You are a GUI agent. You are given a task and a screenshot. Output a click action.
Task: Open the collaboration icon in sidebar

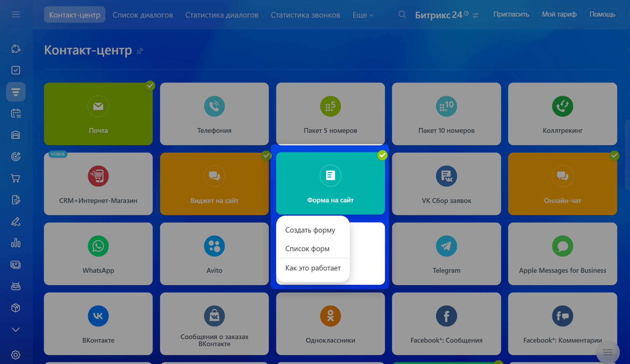(x=16, y=49)
